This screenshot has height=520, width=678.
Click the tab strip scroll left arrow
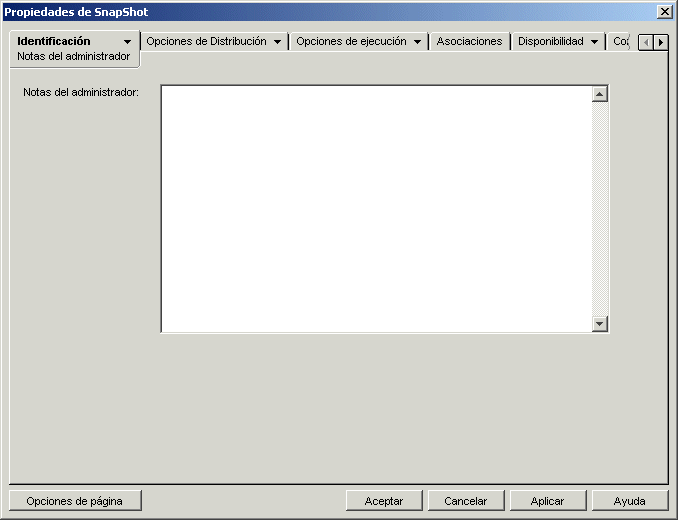click(x=646, y=43)
